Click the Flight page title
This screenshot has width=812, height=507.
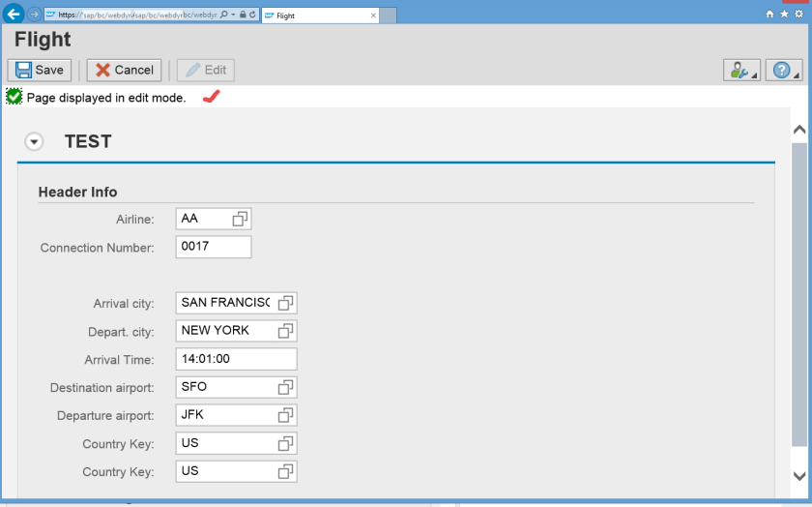tap(43, 40)
